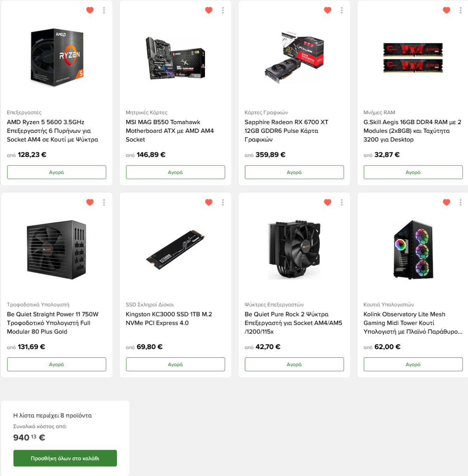Click Αγορά button for G.Skill Aegis RAM
Screen dimensions: 468x476
click(x=413, y=172)
